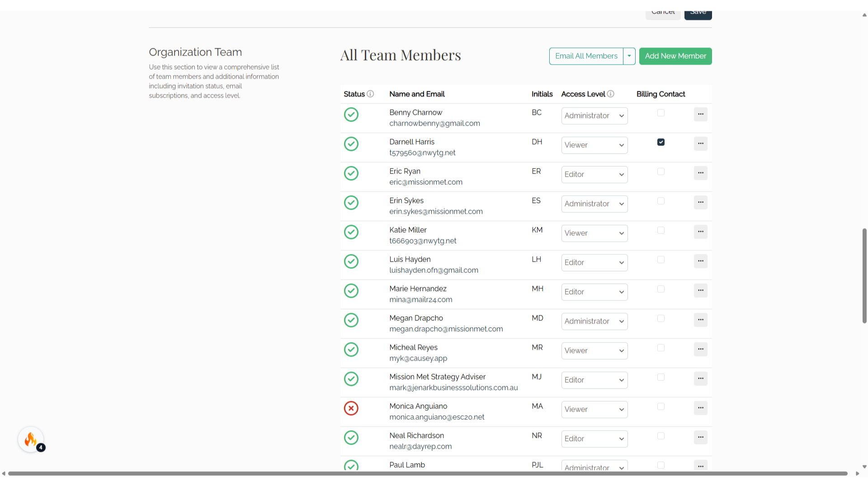
Task: Click Neal Richardson's green status checkmark
Action: 351,438
